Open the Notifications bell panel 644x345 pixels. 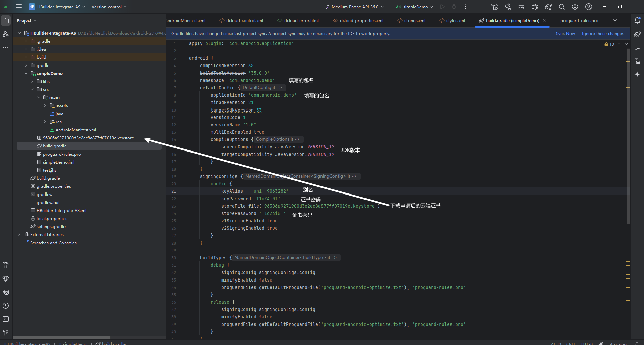point(637,20)
